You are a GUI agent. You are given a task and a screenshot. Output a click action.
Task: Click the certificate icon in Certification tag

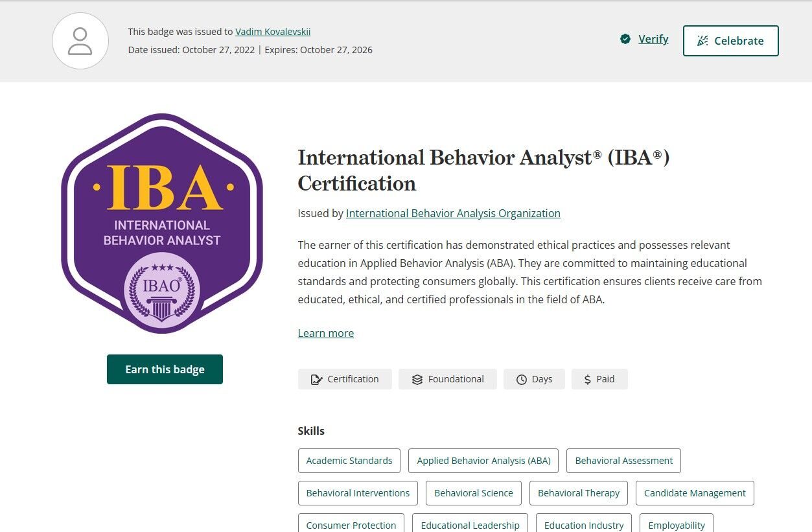click(317, 380)
